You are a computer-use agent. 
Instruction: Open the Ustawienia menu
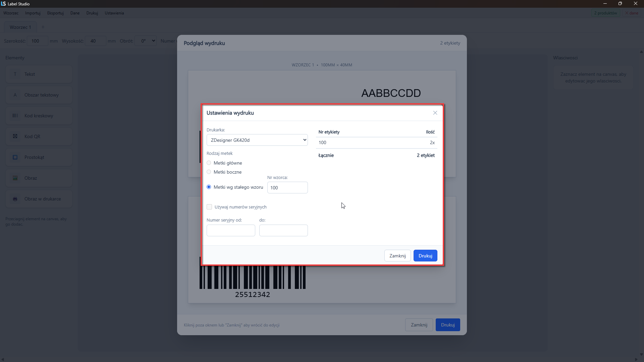click(114, 13)
